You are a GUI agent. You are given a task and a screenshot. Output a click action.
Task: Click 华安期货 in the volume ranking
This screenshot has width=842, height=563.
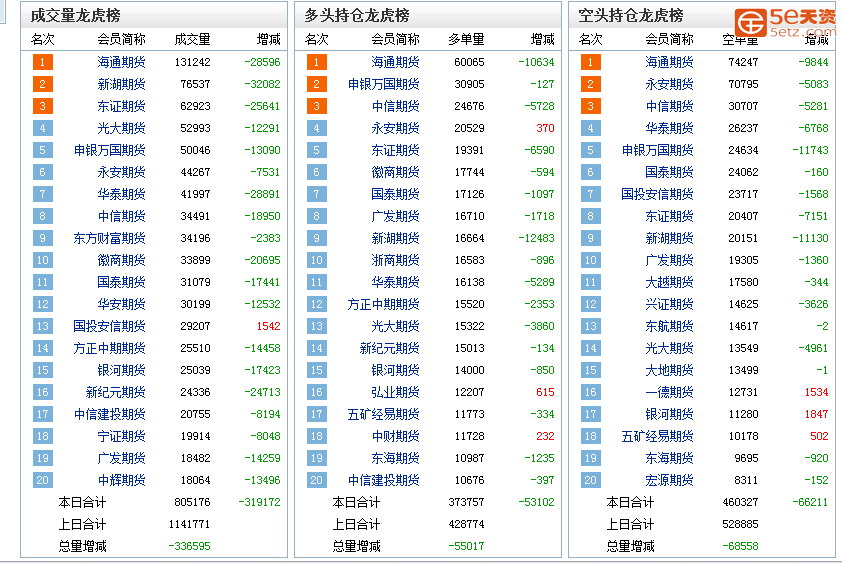coord(121,305)
